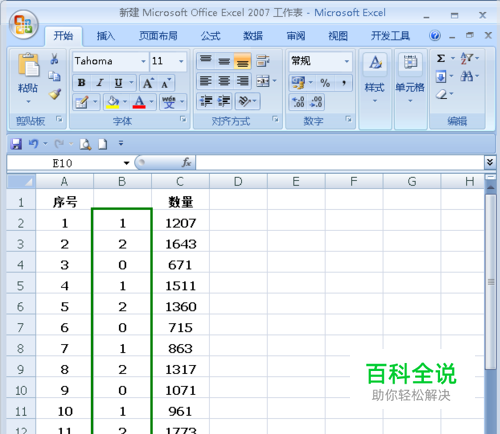Switch to the 插入 ribbon tab

pyautogui.click(x=106, y=36)
